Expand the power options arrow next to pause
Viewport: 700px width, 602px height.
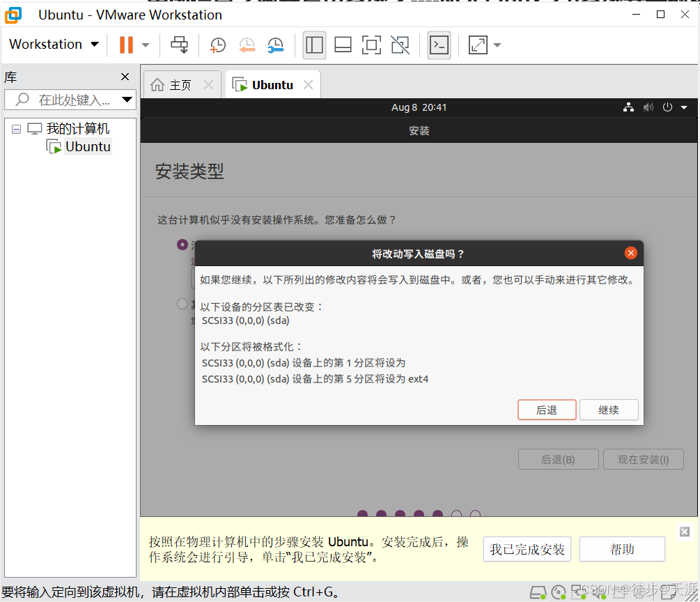(145, 45)
